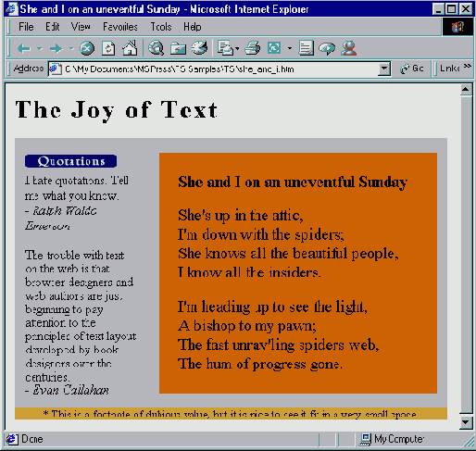Screen dimensions: 476x451
Task: Open the Search globe icon
Action: [157, 48]
